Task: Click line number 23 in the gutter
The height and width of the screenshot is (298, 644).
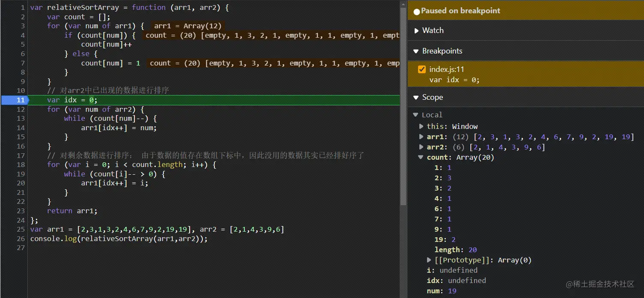Action: click(21, 211)
